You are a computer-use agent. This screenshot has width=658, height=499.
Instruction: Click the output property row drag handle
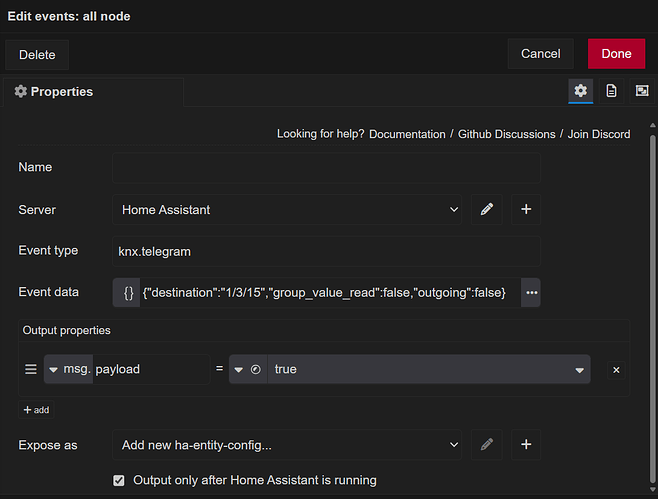[x=31, y=369]
